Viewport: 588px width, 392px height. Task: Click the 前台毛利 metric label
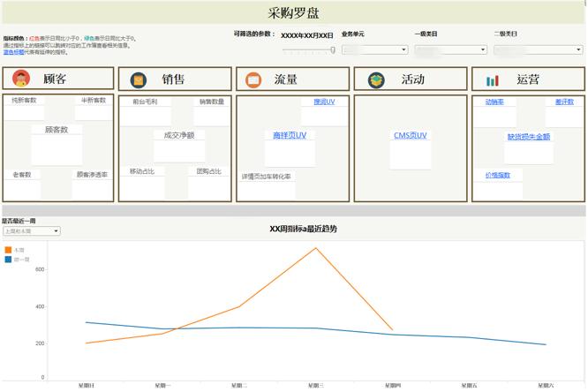pos(145,102)
